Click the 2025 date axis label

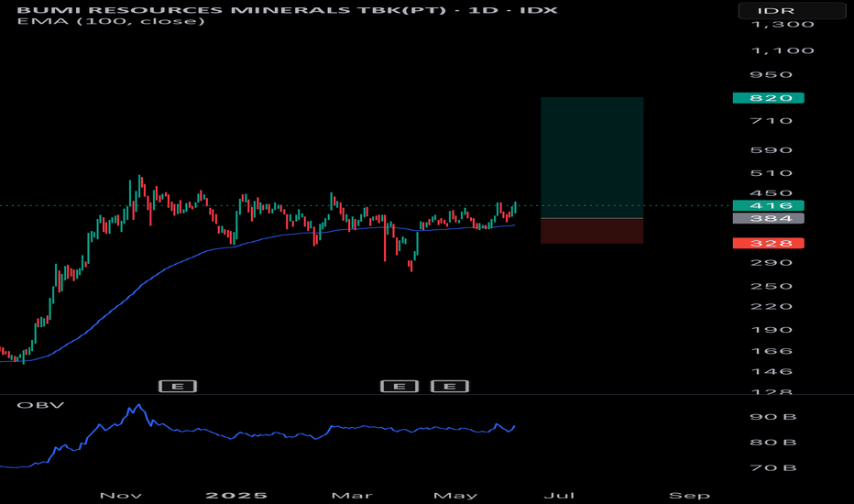pos(236,495)
